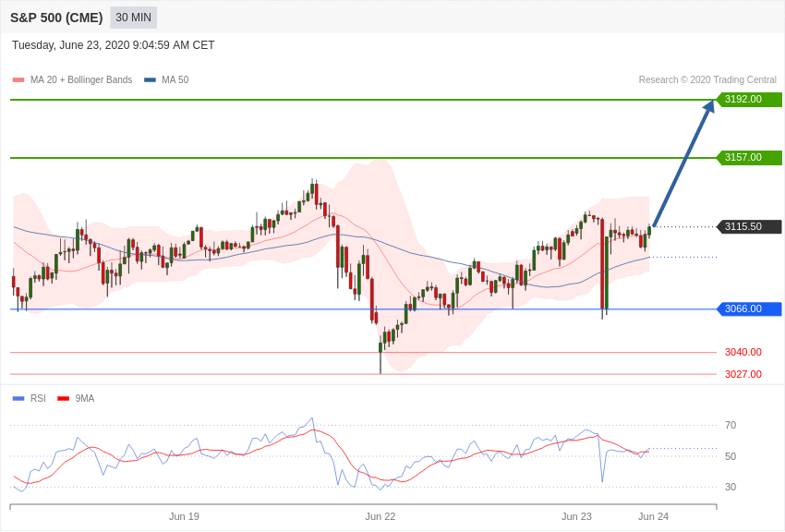Screen dimensions: 785x532
Task: Click the red MA 20 legend swatch
Action: click(18, 79)
